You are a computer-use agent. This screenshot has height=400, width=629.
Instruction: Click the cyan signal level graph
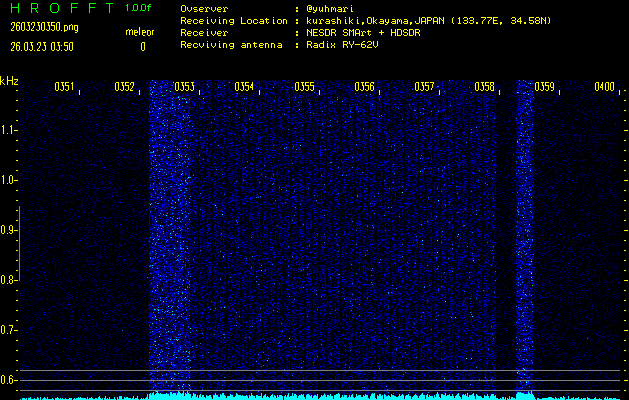[321, 396]
